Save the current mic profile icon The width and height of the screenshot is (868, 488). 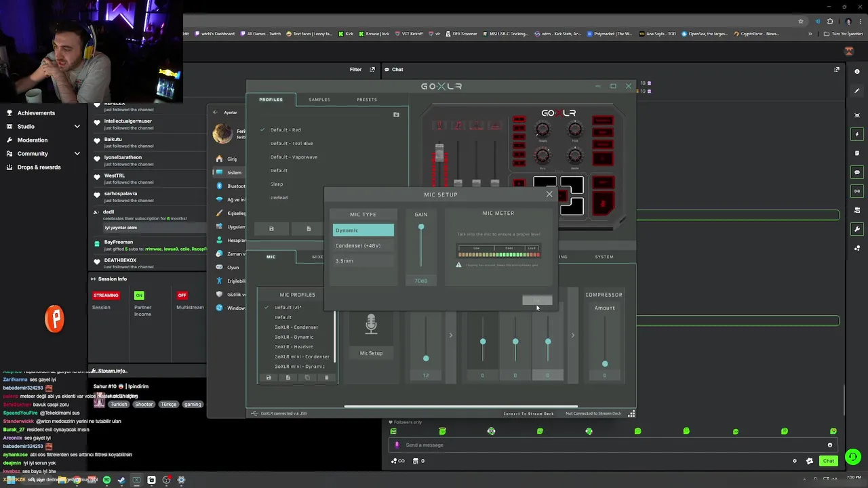click(x=269, y=378)
